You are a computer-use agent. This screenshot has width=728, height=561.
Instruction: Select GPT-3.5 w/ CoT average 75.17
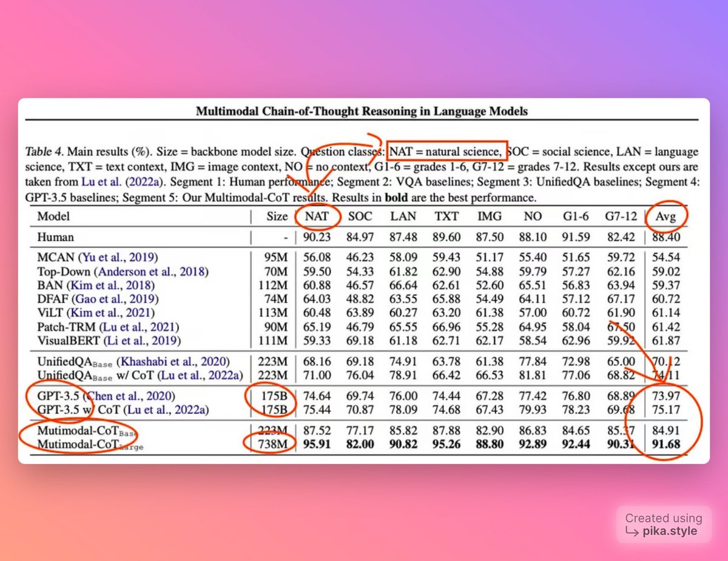(x=665, y=410)
